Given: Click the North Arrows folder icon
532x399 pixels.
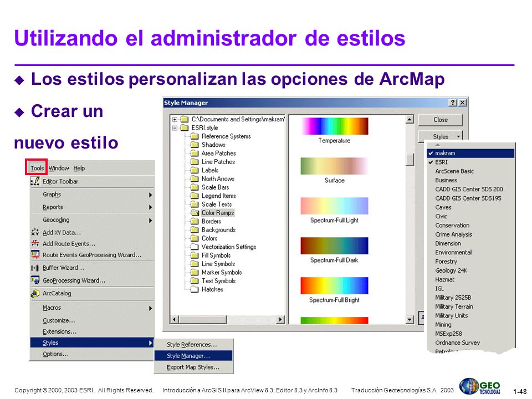Looking at the screenshot, I should click(195, 179).
